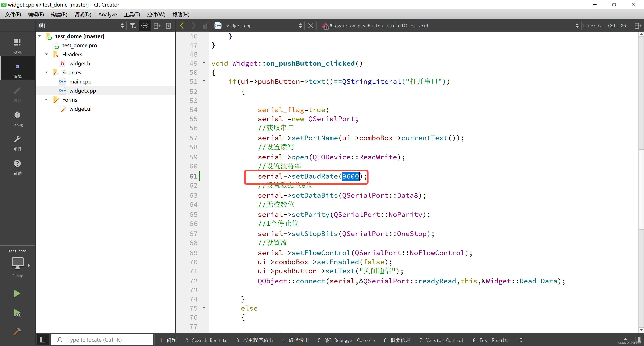Open the 5 QML Debugger Console pane

click(346, 340)
